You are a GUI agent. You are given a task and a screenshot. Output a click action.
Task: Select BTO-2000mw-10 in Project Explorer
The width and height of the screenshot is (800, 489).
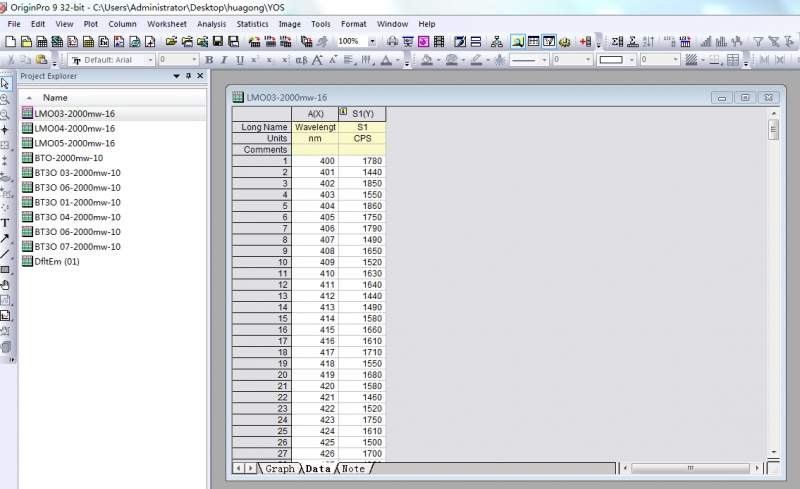click(68, 158)
